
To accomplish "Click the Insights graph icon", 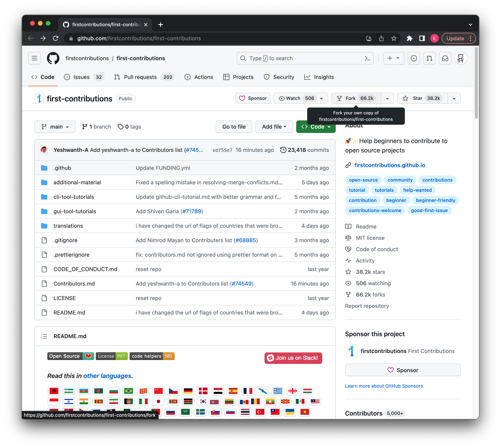I will (308, 77).
